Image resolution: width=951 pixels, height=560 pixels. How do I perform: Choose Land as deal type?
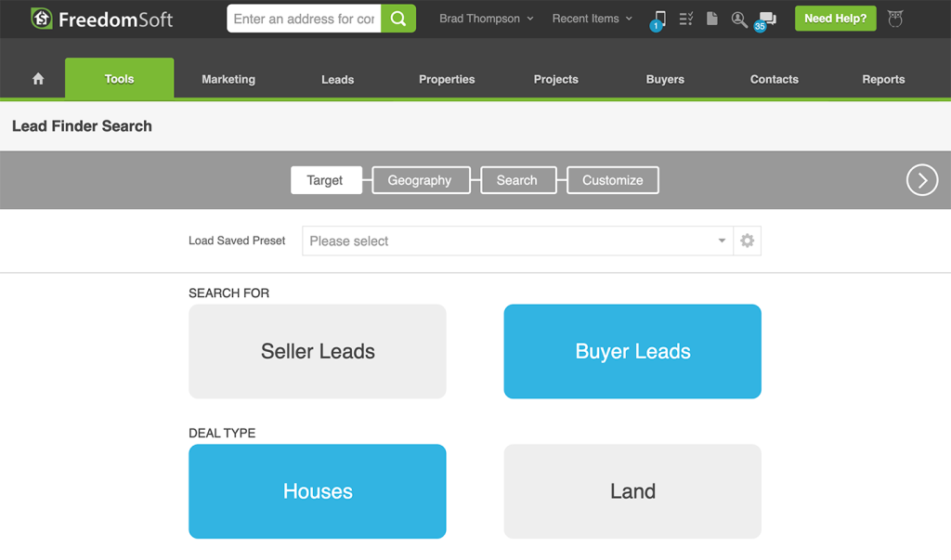[632, 491]
